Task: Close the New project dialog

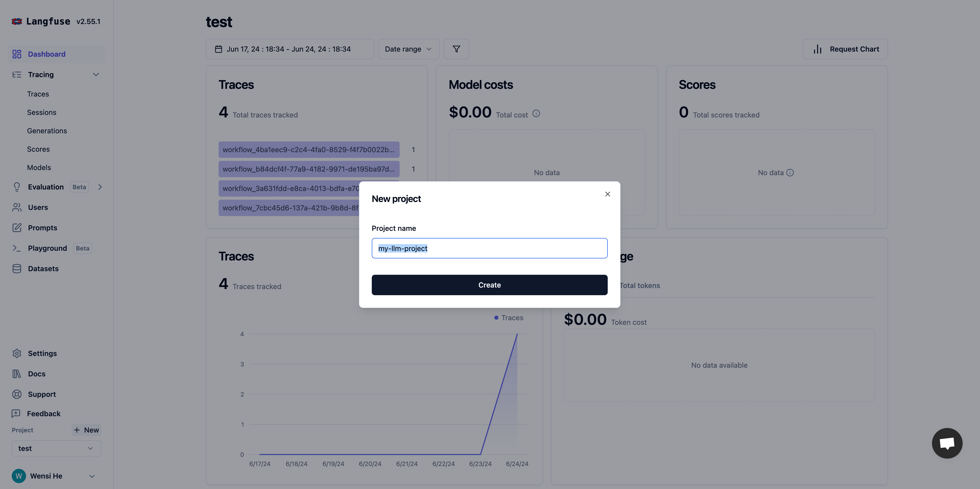Action: click(607, 194)
